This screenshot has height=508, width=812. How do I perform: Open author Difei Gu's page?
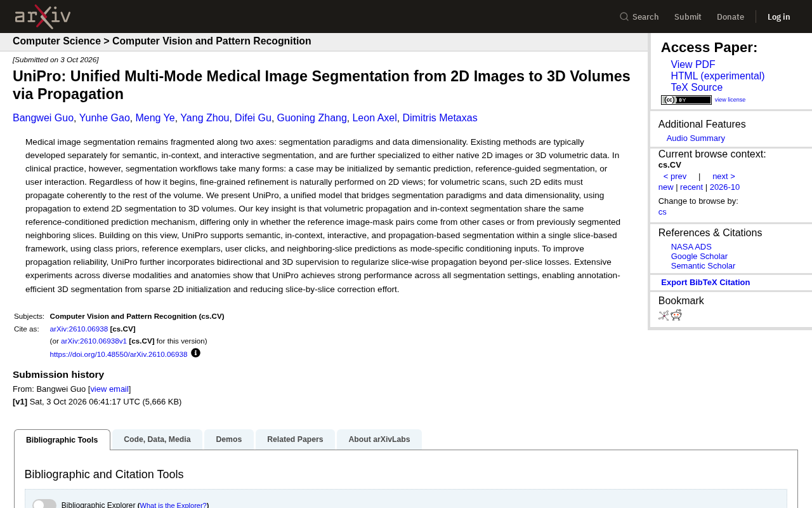[x=253, y=118]
